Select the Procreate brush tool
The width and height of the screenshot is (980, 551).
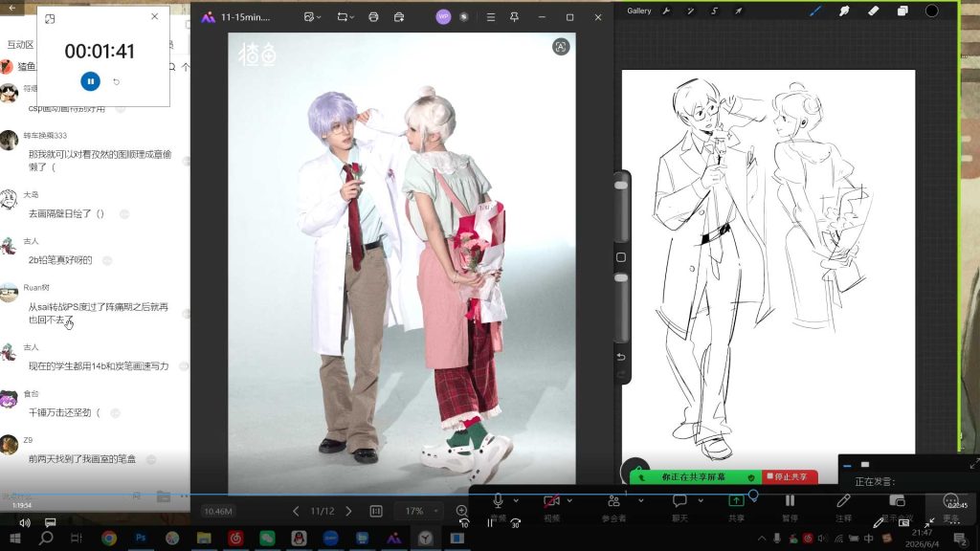815,11
